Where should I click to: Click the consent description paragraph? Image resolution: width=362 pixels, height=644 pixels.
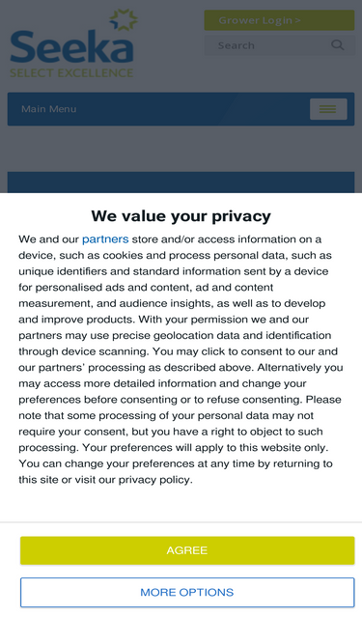pos(181,359)
